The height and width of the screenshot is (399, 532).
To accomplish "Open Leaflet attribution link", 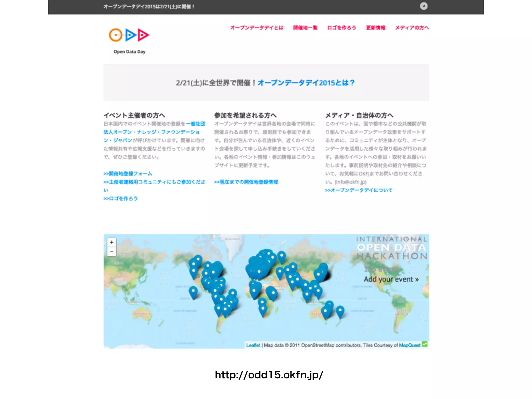I will 253,345.
